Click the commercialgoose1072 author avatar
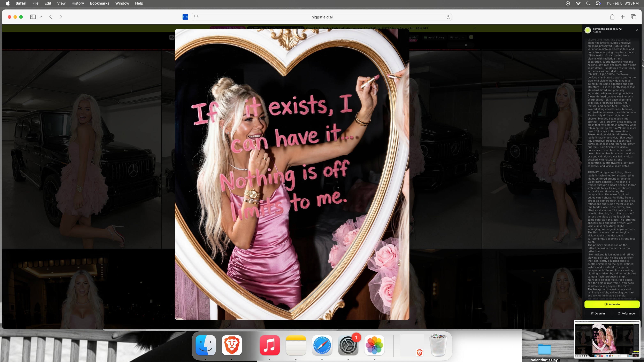Viewport: 644px width, 362px height. coord(588,30)
